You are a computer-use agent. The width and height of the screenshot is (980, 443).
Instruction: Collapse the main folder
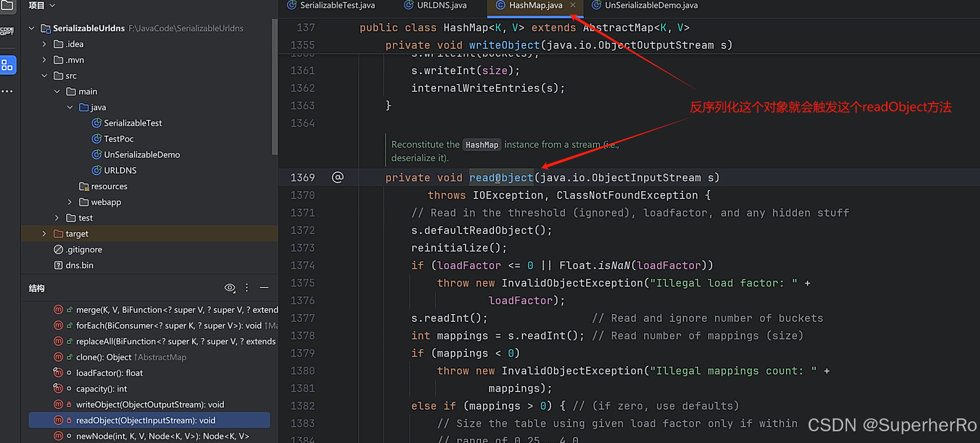tap(57, 91)
